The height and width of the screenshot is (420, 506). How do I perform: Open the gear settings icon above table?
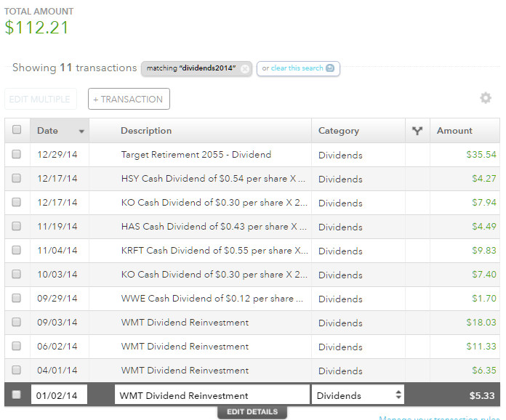[x=486, y=98]
